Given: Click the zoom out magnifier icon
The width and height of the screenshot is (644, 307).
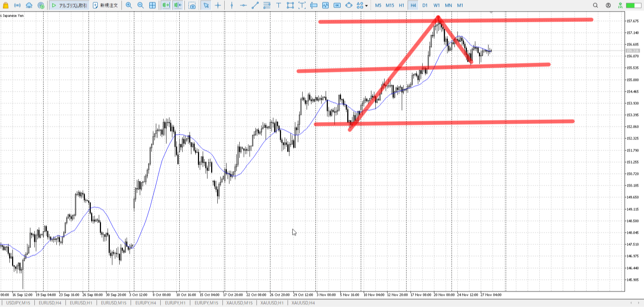Looking at the screenshot, I should click(141, 5).
